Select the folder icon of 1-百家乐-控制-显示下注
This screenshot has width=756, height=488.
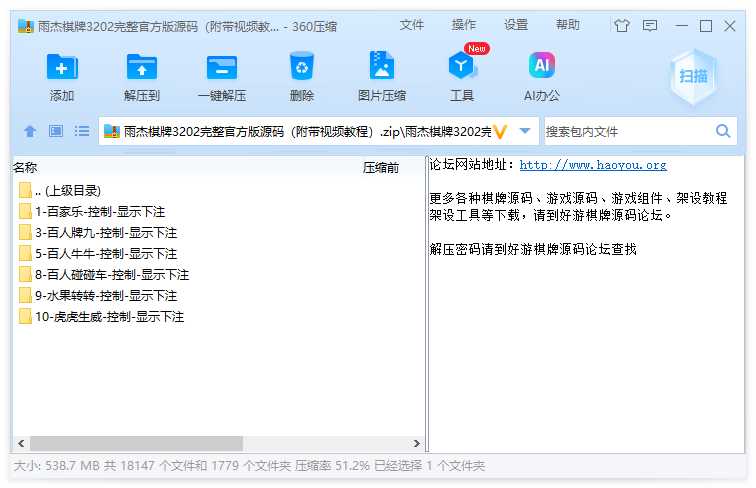pyautogui.click(x=25, y=211)
